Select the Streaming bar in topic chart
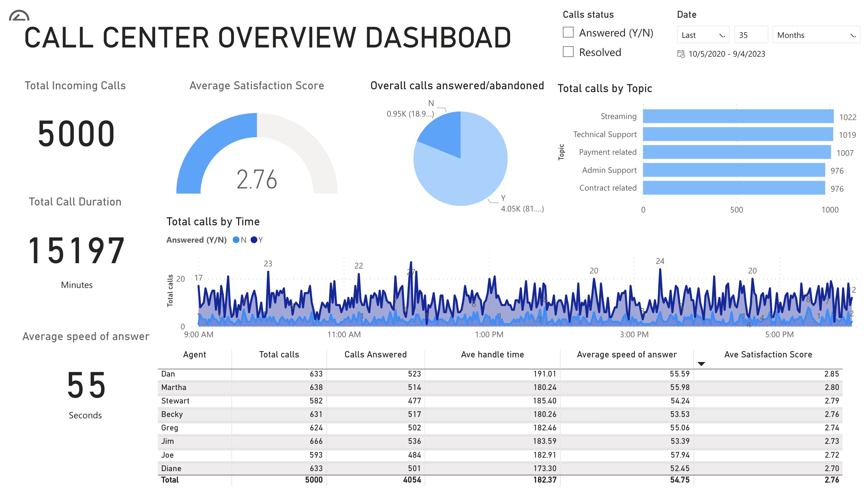The height and width of the screenshot is (503, 868). 738,116
